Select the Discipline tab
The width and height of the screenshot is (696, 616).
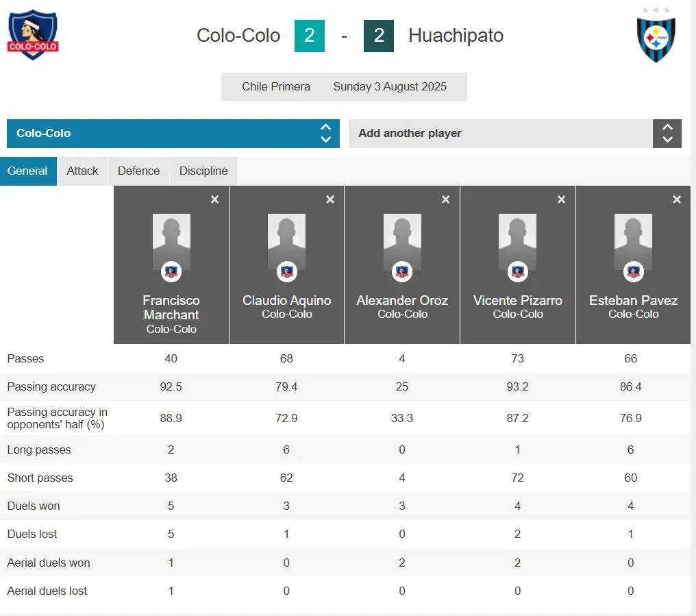203,171
